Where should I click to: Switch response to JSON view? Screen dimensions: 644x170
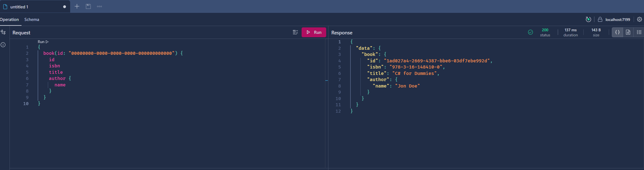coord(617,32)
